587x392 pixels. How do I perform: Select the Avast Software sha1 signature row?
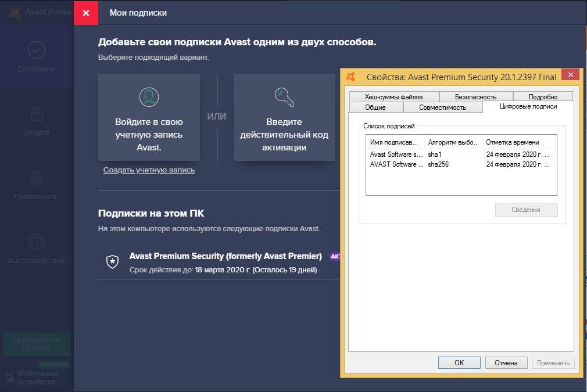461,154
